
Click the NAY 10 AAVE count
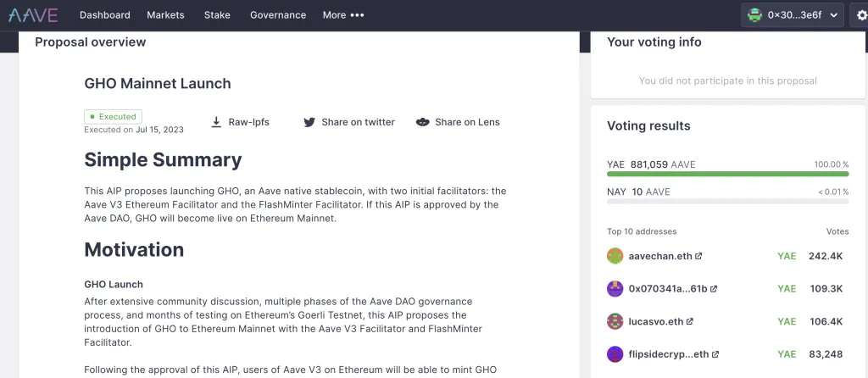(638, 192)
